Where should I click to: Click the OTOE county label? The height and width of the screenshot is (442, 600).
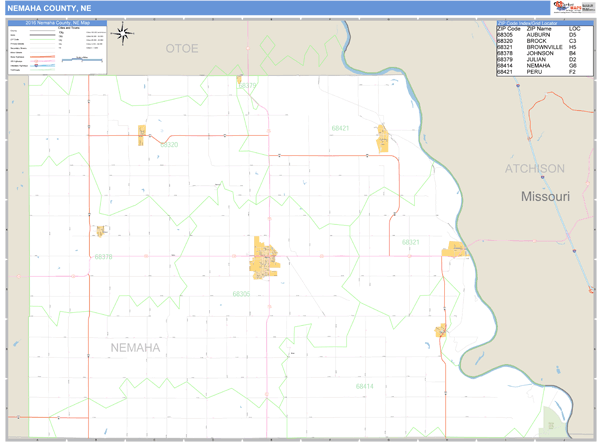point(181,48)
